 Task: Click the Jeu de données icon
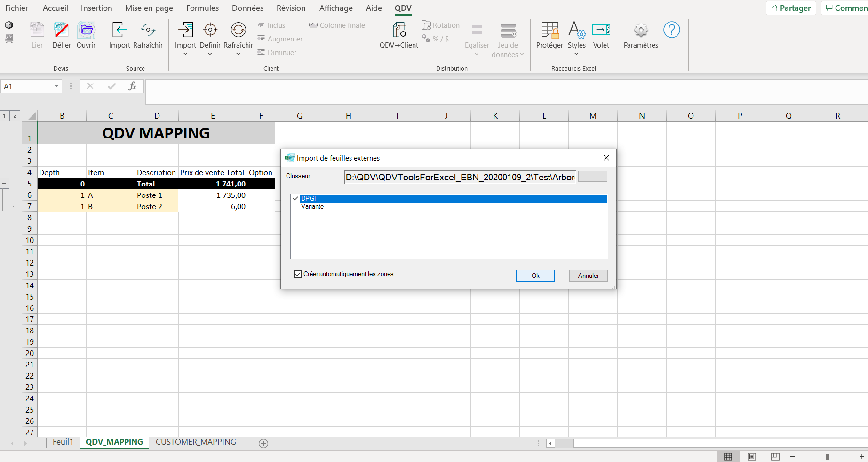508,30
